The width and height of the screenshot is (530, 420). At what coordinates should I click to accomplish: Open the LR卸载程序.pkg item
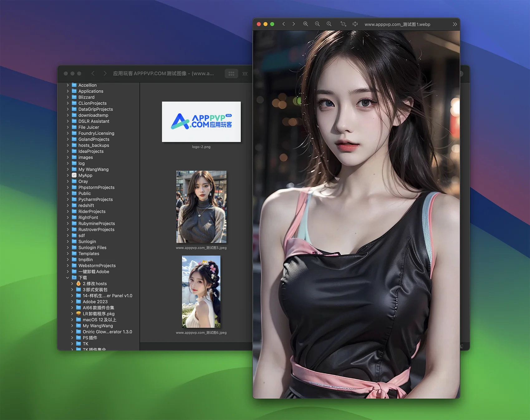coord(98,314)
